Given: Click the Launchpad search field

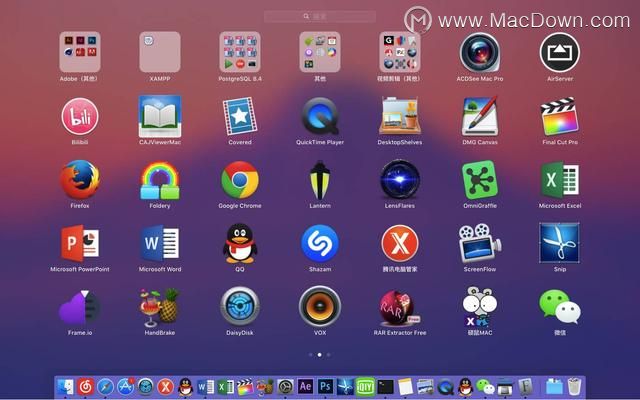Looking at the screenshot, I should coord(320,16).
